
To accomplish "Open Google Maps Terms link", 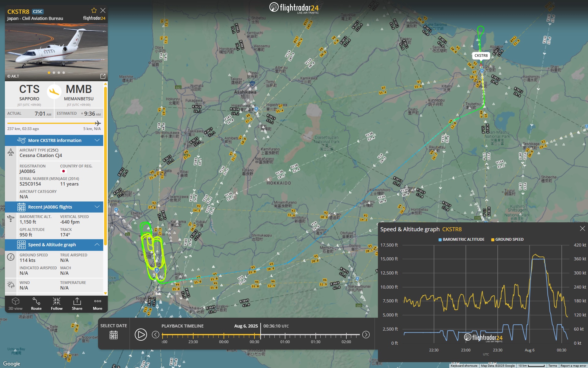I will coord(552,366).
